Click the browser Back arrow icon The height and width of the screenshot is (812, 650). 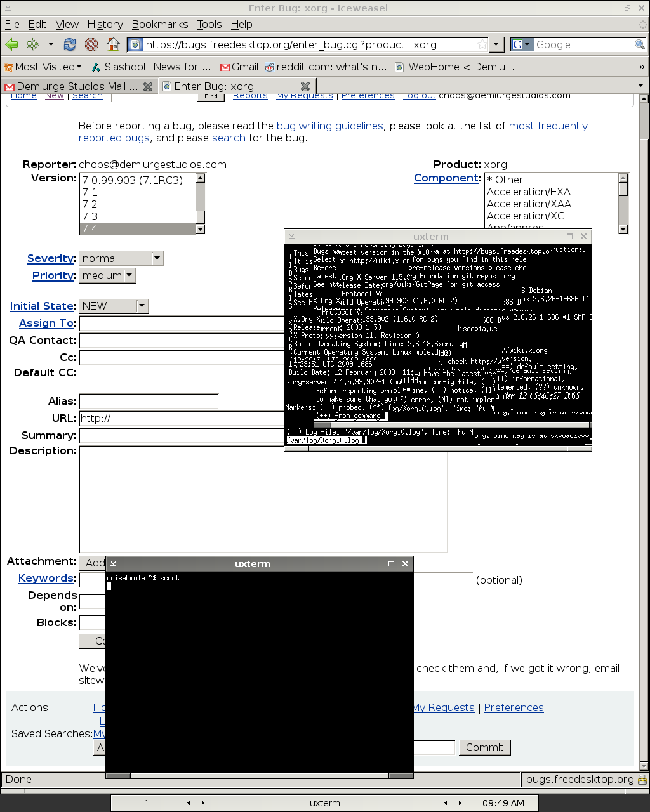point(11,44)
